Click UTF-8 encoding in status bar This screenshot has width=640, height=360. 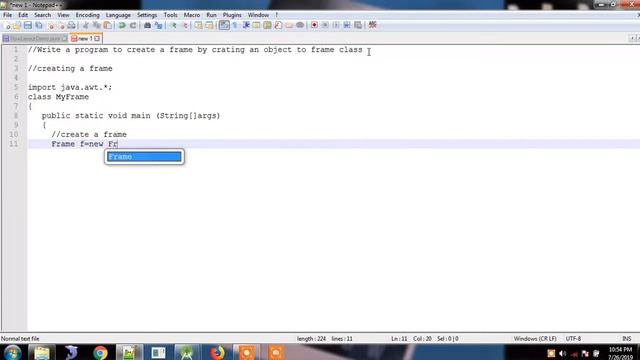click(573, 339)
